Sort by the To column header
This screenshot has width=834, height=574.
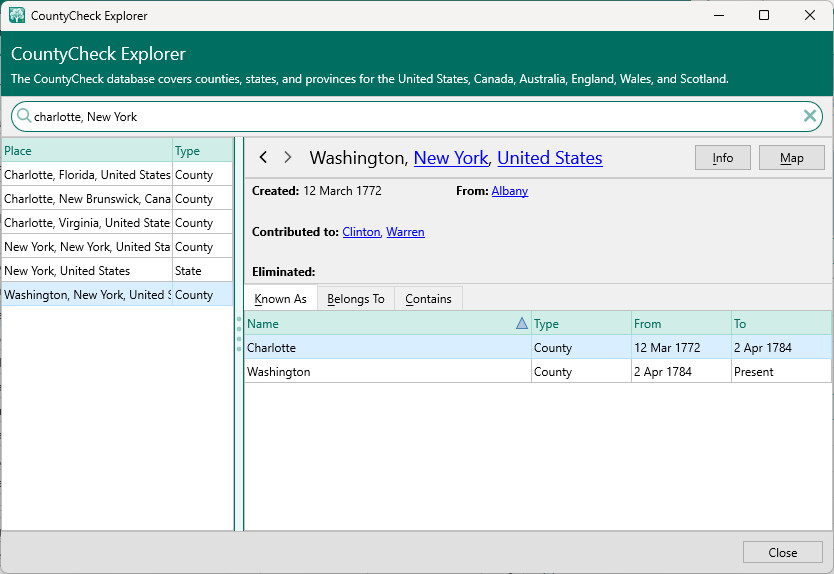tap(781, 323)
